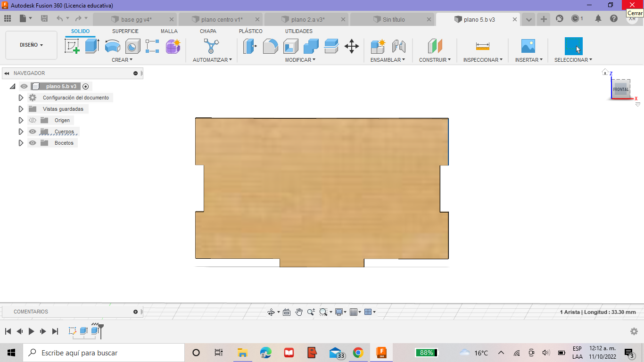Activate plano 5.b v3 component radio button

[x=85, y=86]
